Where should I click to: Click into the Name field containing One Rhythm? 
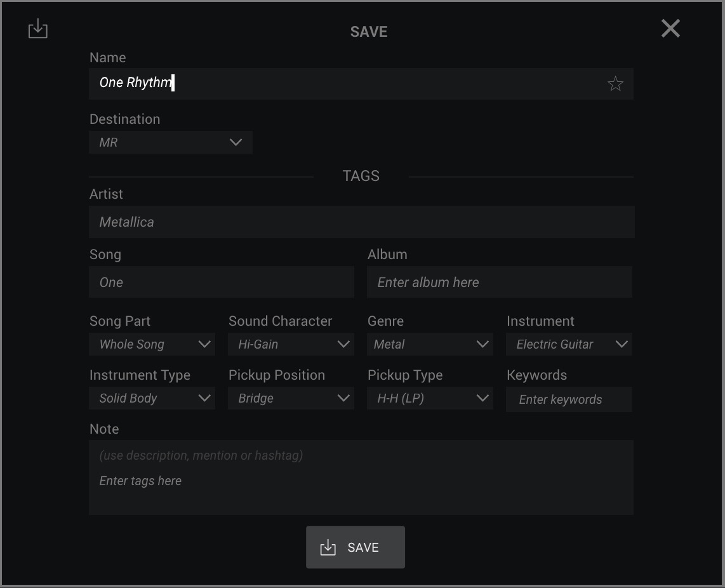361,84
